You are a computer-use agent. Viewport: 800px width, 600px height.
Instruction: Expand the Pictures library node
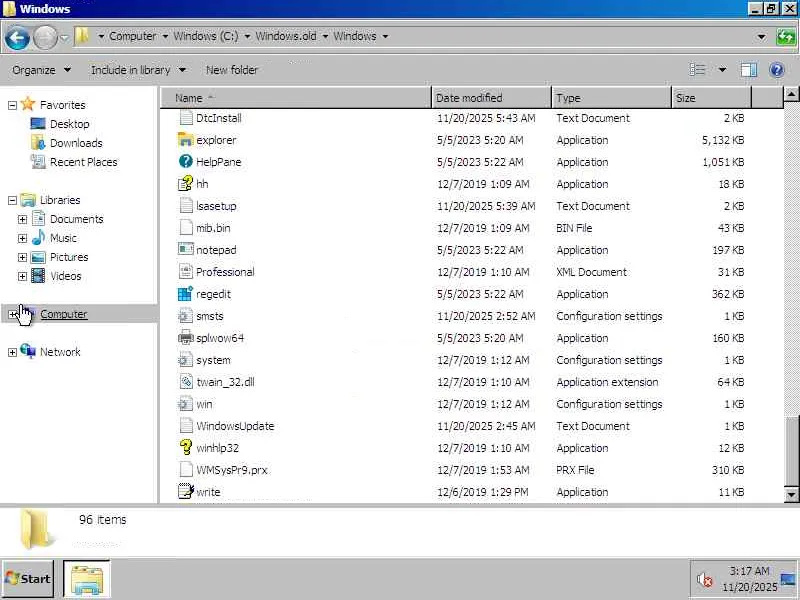tap(22, 257)
